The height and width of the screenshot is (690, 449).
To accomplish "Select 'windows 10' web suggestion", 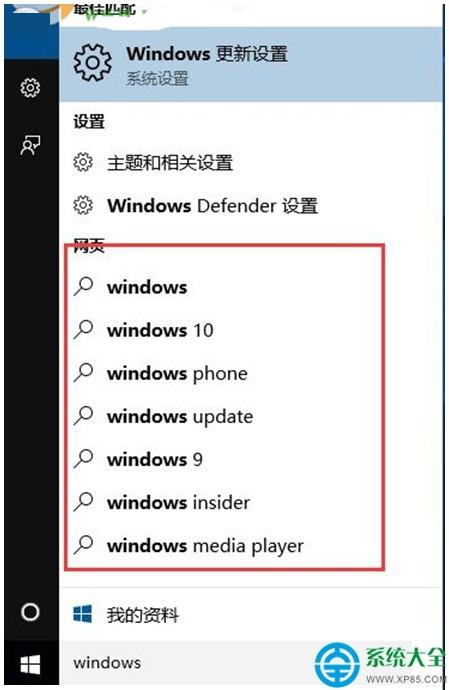I will click(224, 330).
